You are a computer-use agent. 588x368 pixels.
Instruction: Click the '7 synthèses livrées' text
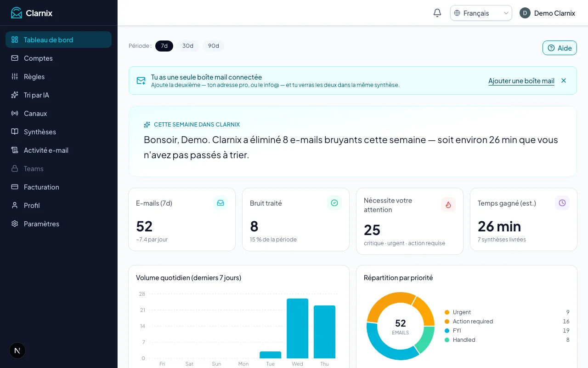(x=502, y=240)
